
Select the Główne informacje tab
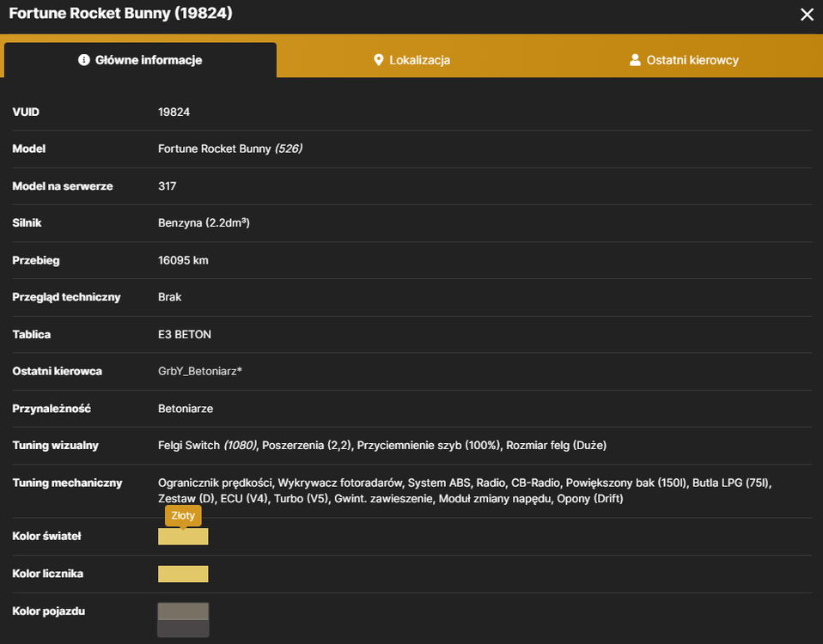[x=140, y=60]
